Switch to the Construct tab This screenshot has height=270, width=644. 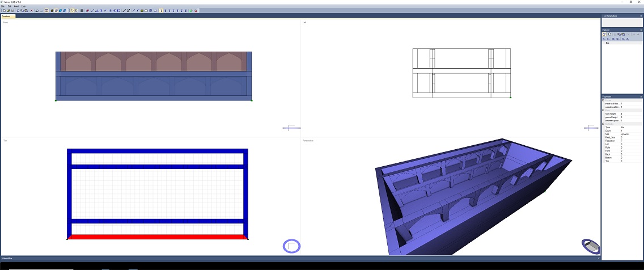point(6,16)
